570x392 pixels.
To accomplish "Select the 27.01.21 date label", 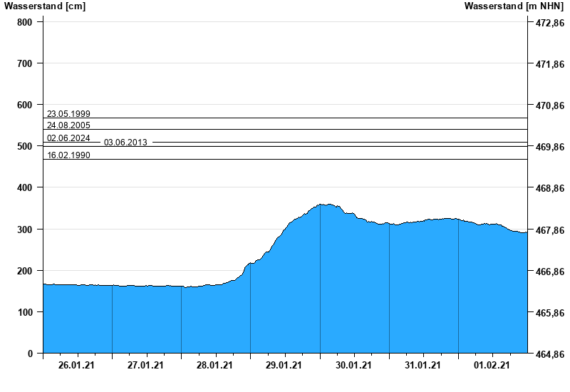I will (x=145, y=366).
